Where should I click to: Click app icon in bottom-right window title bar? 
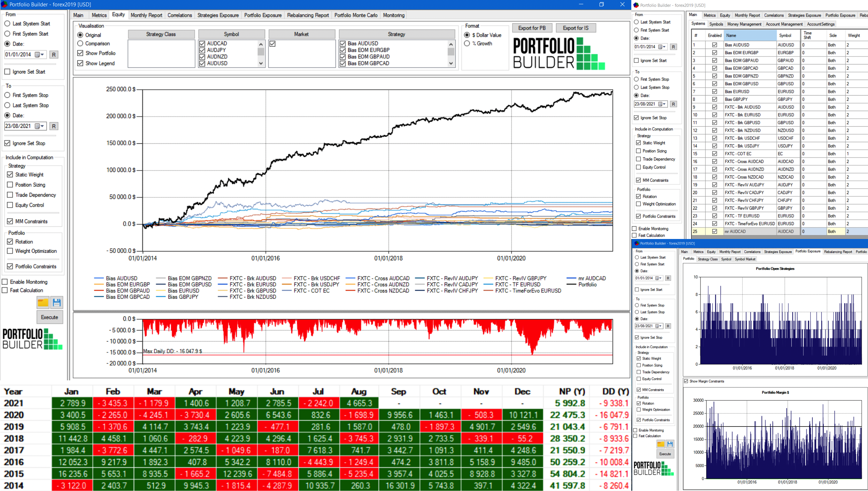636,243
